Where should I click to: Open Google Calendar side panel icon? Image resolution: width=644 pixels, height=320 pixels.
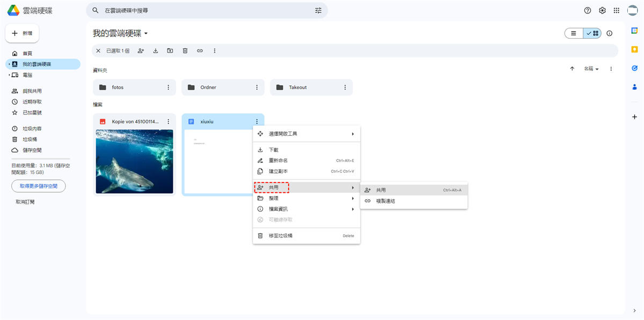(635, 31)
